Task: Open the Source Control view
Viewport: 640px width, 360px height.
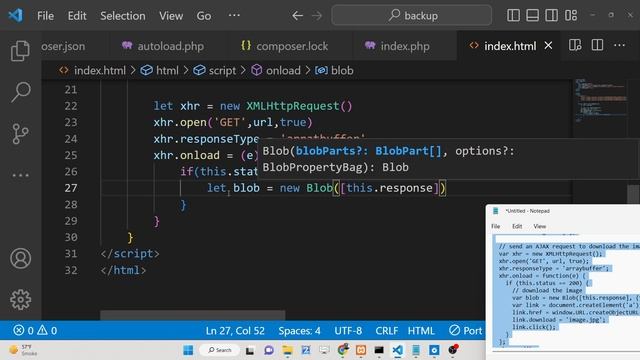Action: coord(20,134)
